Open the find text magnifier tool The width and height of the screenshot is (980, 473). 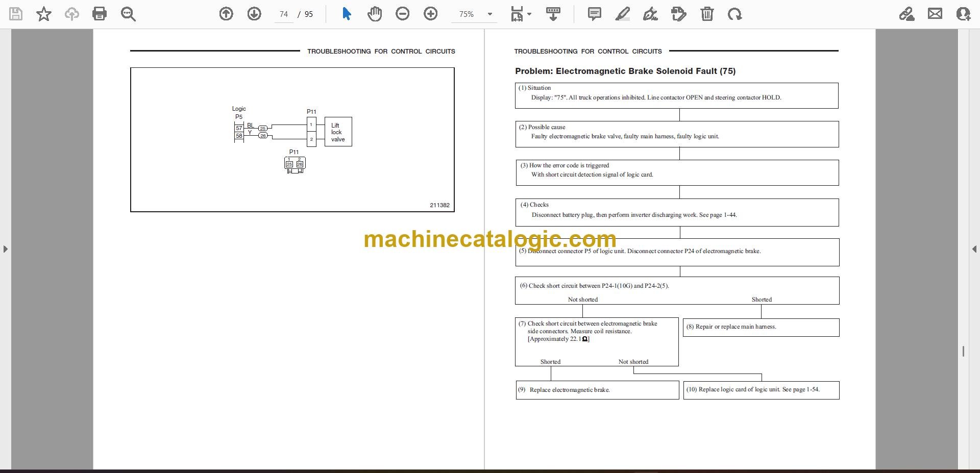pos(128,14)
